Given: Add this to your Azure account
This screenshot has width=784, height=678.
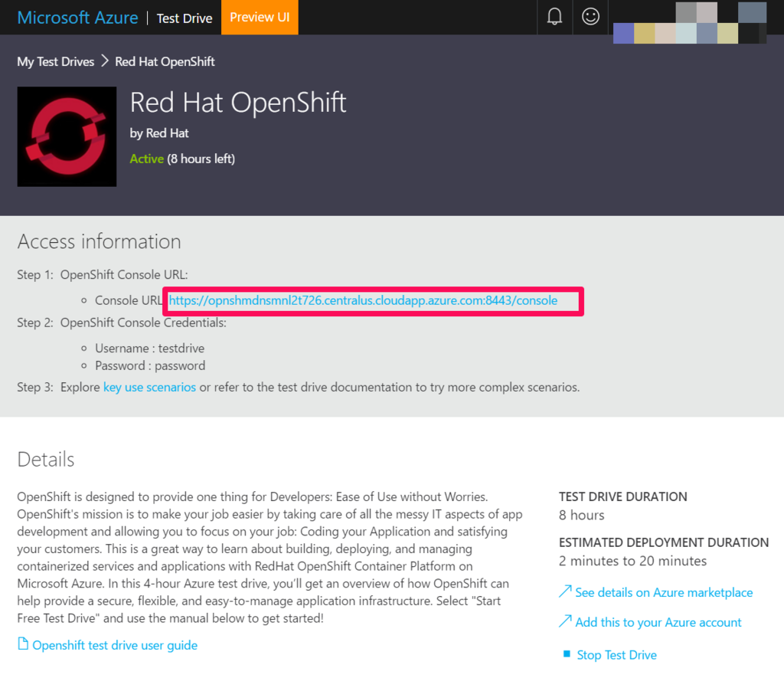Looking at the screenshot, I should click(x=658, y=622).
